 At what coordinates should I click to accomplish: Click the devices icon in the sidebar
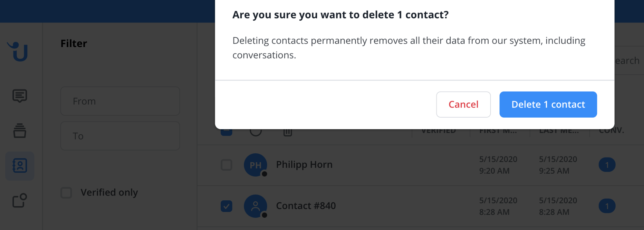[x=20, y=201]
